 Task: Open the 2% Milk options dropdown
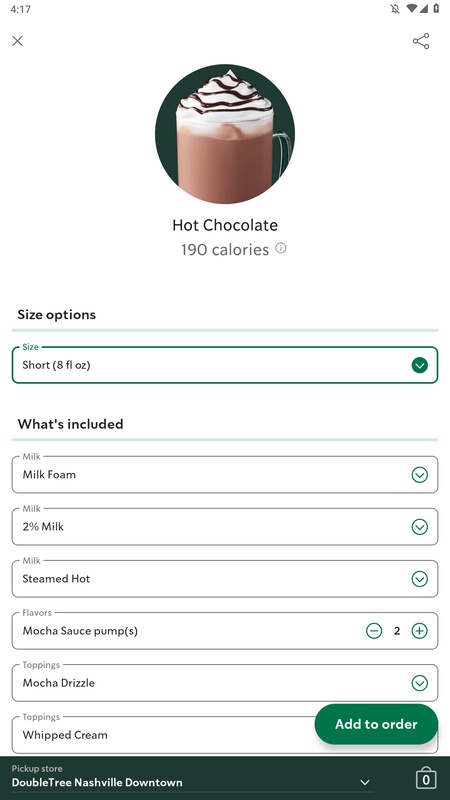point(224,527)
